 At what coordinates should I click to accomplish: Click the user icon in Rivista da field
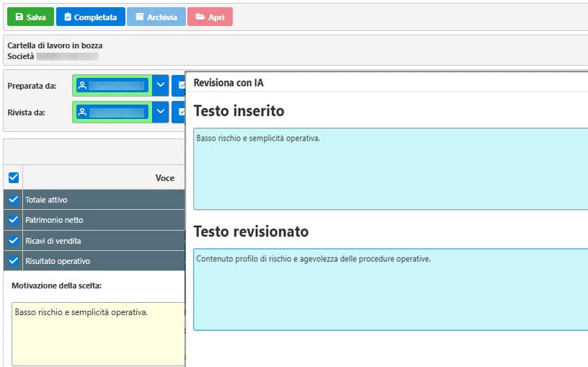(82, 112)
